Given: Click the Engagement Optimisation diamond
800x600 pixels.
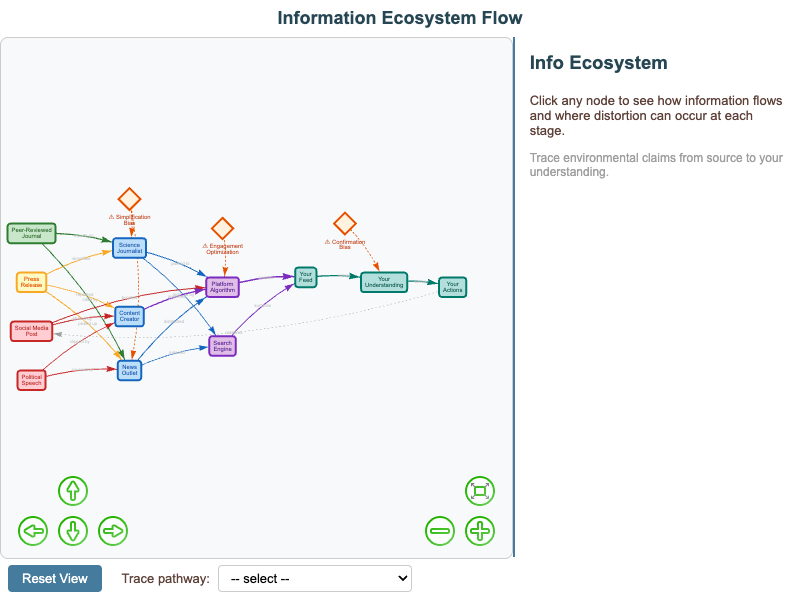Looking at the screenshot, I should tap(222, 229).
